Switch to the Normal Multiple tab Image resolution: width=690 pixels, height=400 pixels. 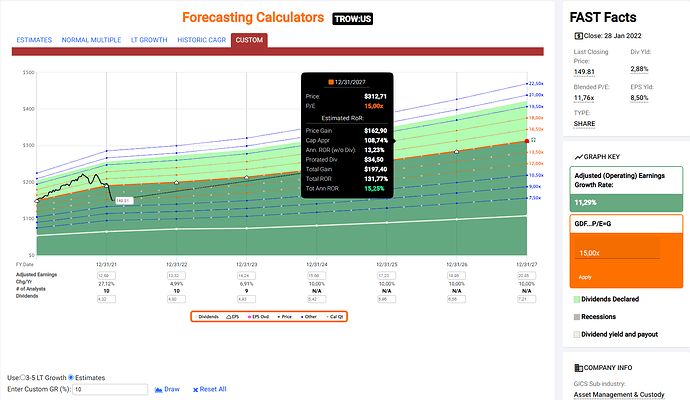[88, 40]
